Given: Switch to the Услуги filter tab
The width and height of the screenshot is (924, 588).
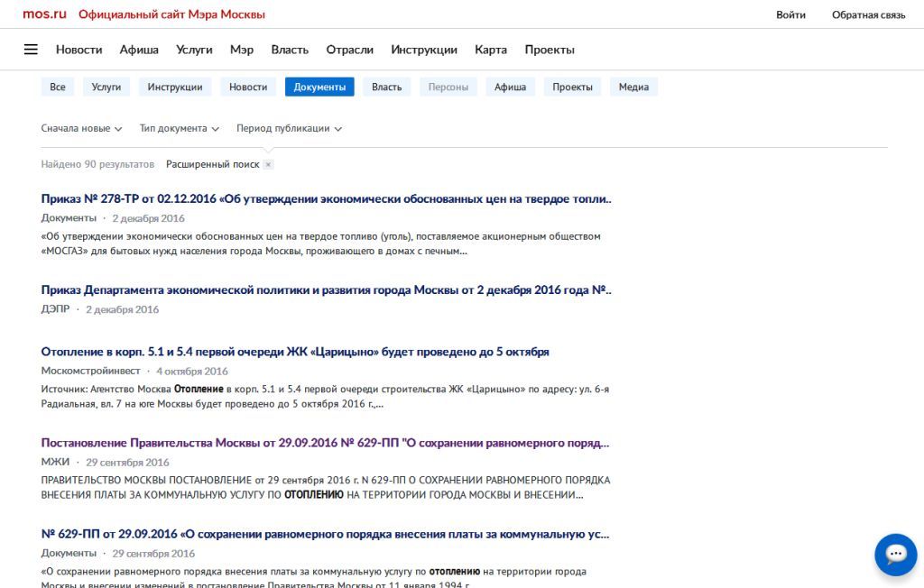Looking at the screenshot, I should (106, 87).
